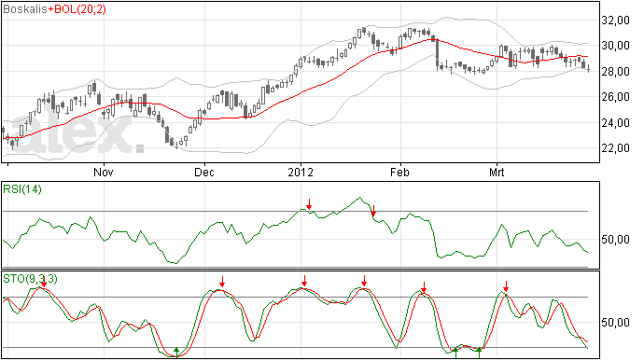
Task: Click the 50,00 value in STO panel
Action: [615, 323]
